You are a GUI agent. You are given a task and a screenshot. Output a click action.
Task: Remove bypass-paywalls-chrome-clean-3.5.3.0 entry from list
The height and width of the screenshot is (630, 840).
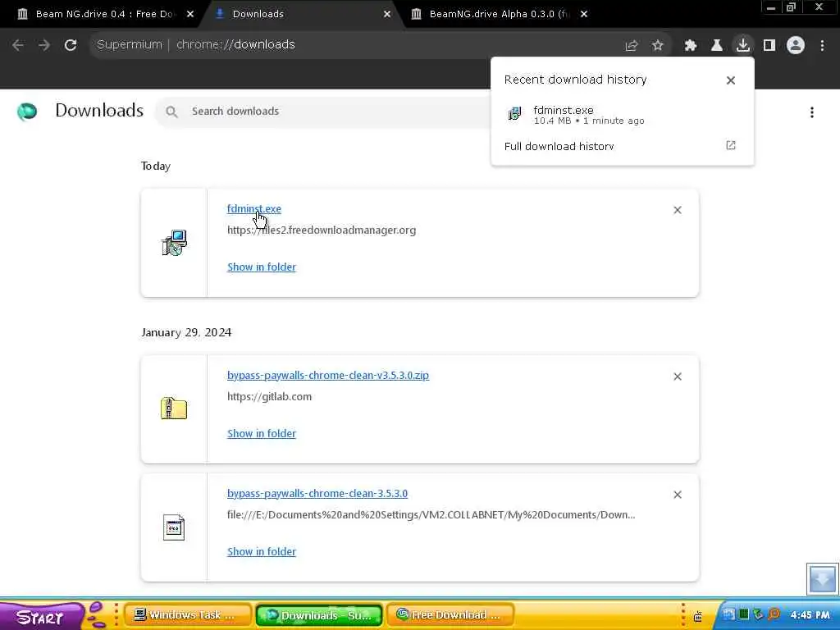[x=678, y=495]
